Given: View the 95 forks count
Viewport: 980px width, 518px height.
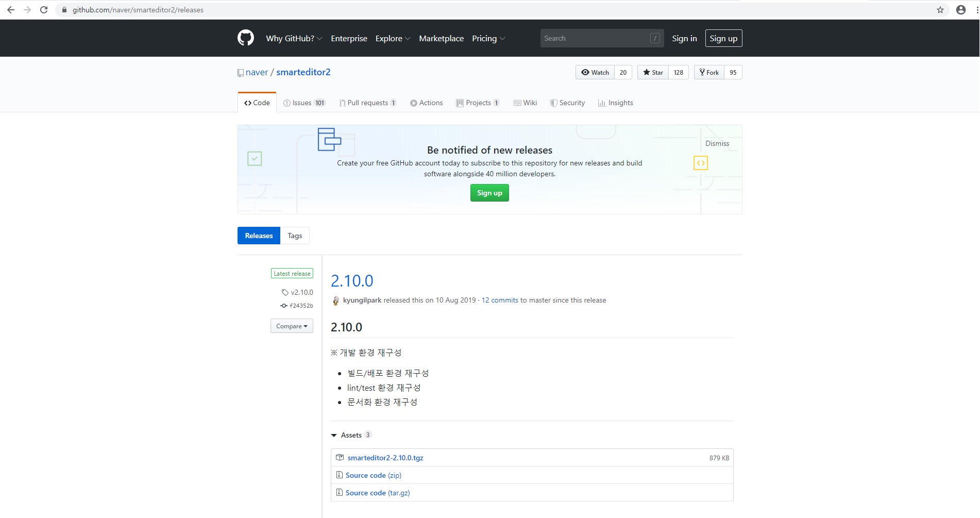Looking at the screenshot, I should point(733,72).
